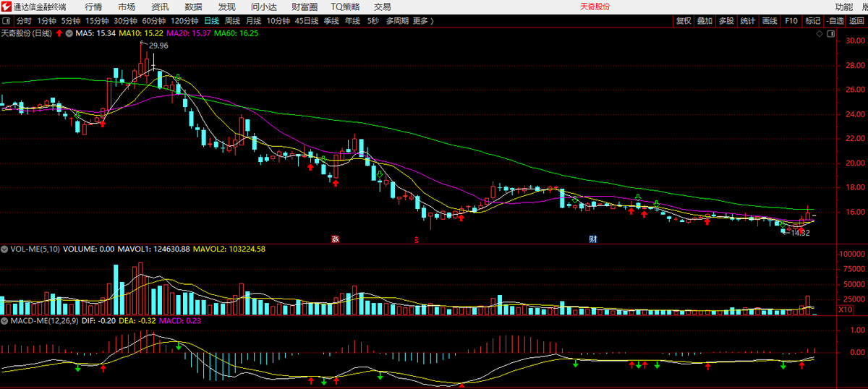This screenshot has height=389, width=868.
Task: Open the 问小达 menu
Action: 264,7
